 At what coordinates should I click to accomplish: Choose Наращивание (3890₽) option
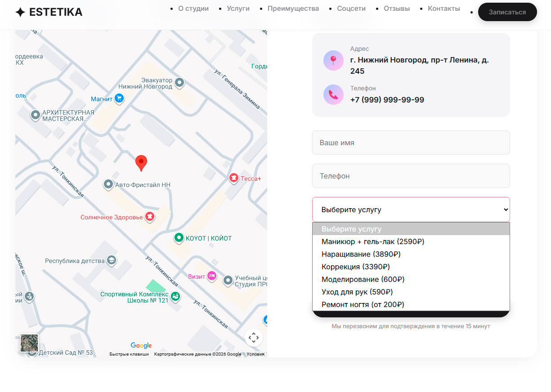click(x=411, y=254)
